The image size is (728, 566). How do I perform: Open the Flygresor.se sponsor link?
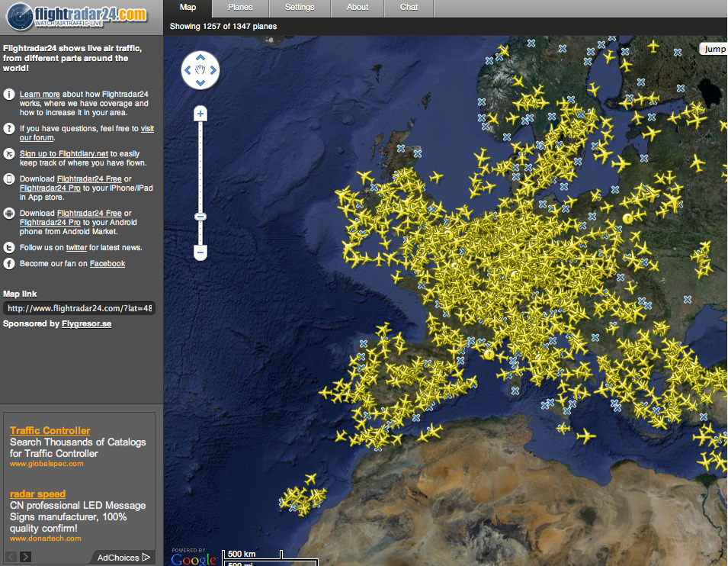[86, 324]
